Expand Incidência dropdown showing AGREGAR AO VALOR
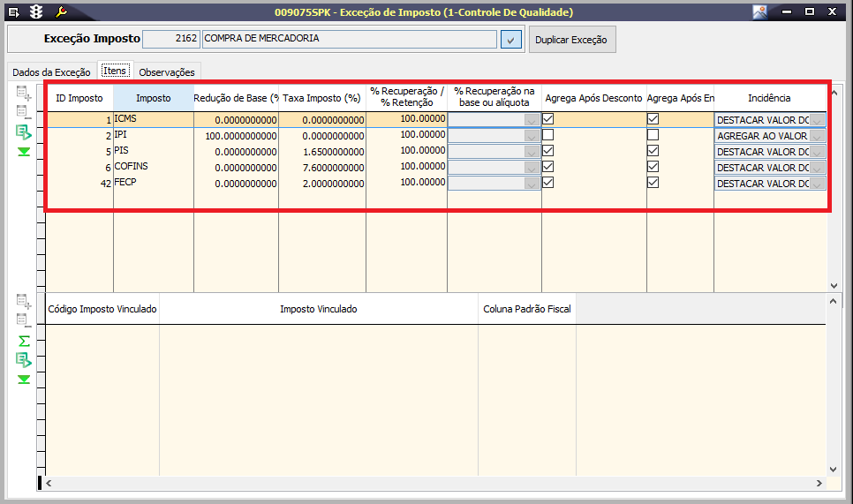This screenshot has width=853, height=504. coord(818,136)
